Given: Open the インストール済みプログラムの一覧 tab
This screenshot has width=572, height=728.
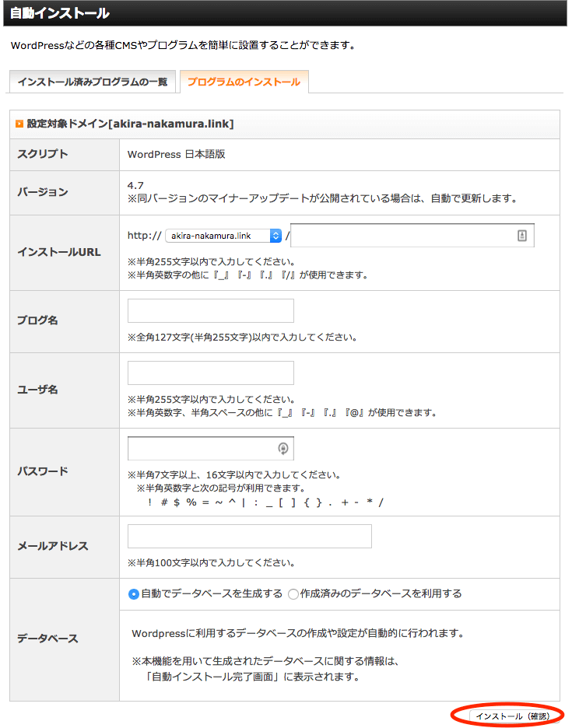Looking at the screenshot, I should pos(92,82).
